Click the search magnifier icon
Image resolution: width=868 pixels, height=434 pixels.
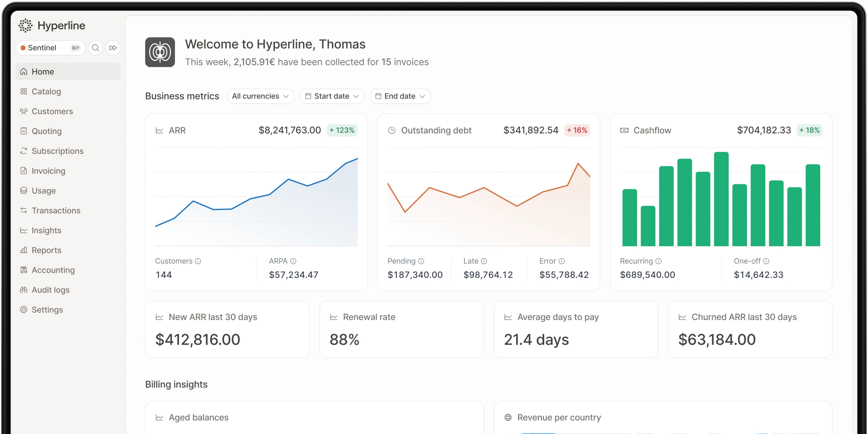click(x=96, y=48)
